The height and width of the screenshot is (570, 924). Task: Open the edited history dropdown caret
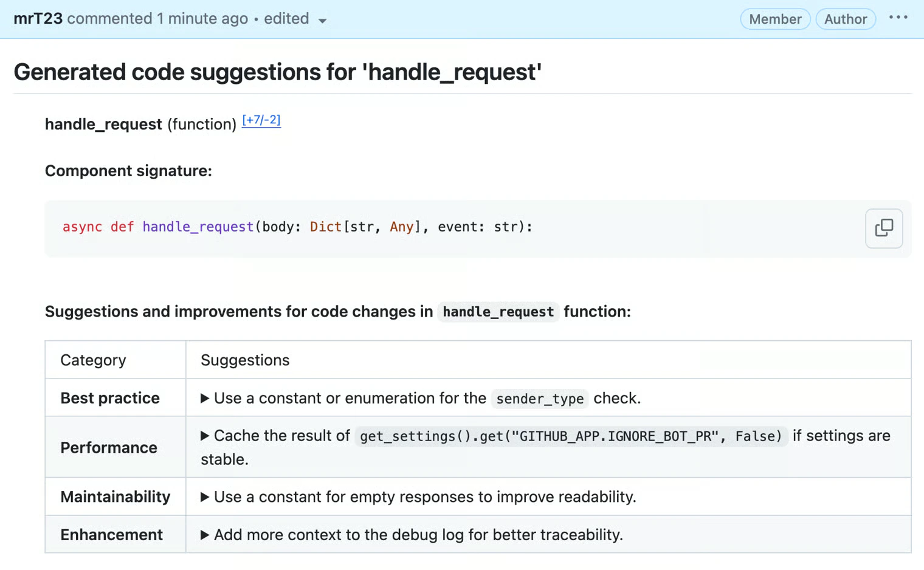click(x=322, y=20)
